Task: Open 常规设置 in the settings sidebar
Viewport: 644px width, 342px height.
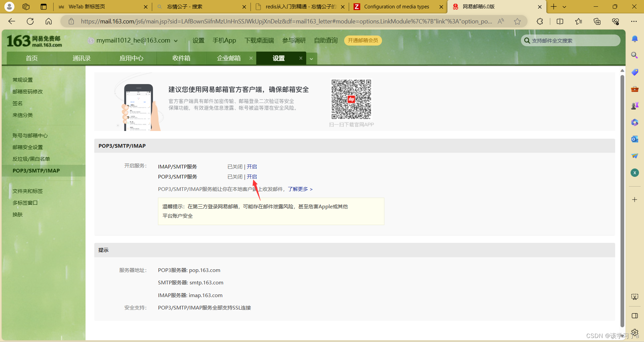Action: coord(23,80)
